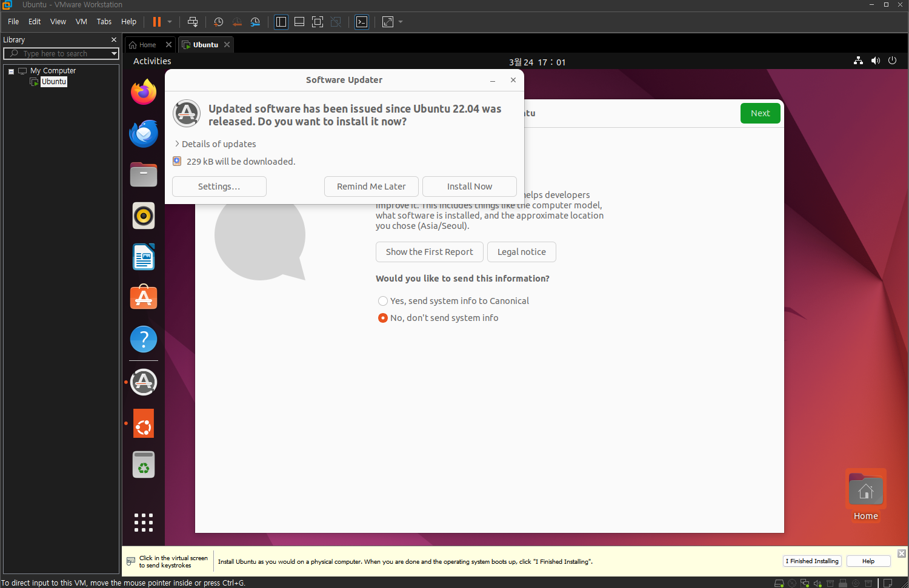Toggle the thumbnail bar view
Viewport: 909px width, 588px height.
[x=299, y=22]
